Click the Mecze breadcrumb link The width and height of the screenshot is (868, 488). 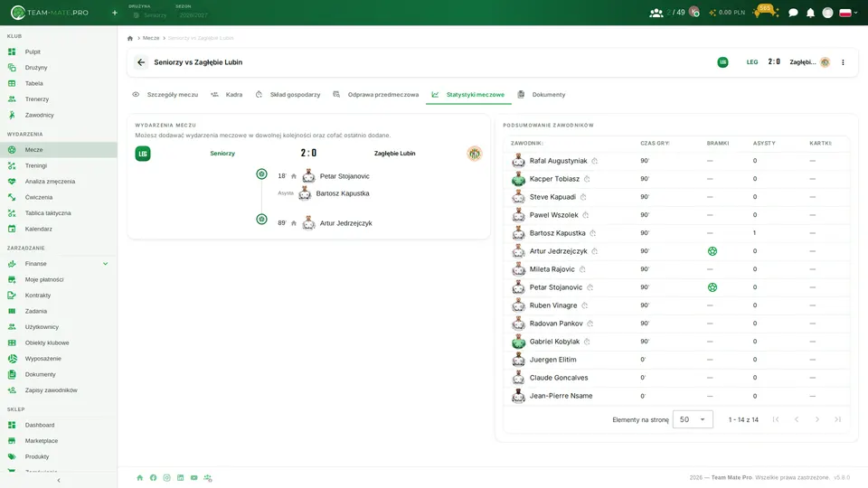click(x=151, y=38)
